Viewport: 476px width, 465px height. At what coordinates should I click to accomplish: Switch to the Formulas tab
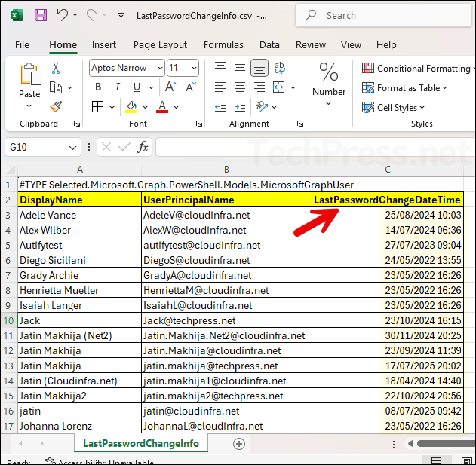click(x=223, y=45)
